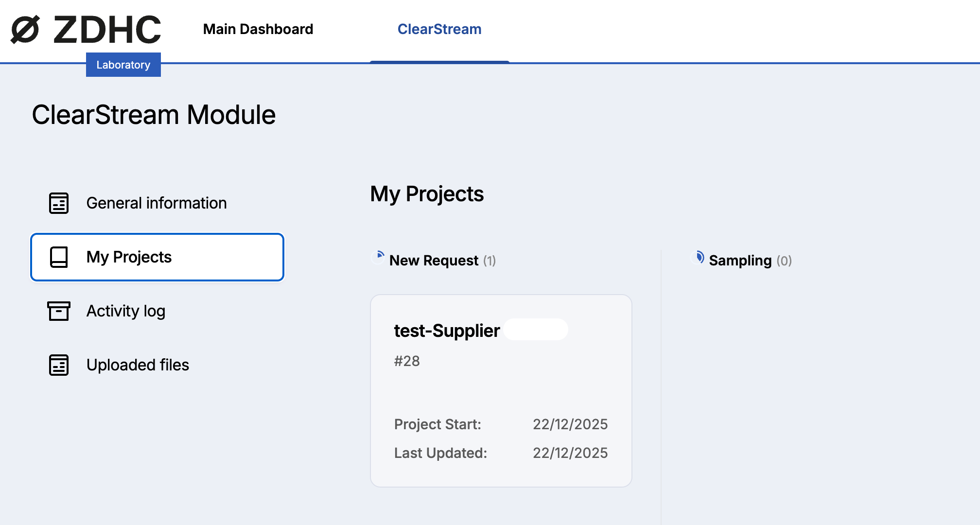Click the My Projects section heading
This screenshot has height=525, width=980.
[427, 194]
